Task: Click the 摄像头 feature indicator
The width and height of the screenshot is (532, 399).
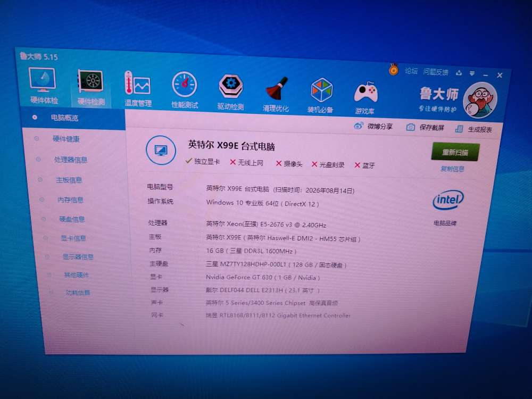Action: pos(289,164)
